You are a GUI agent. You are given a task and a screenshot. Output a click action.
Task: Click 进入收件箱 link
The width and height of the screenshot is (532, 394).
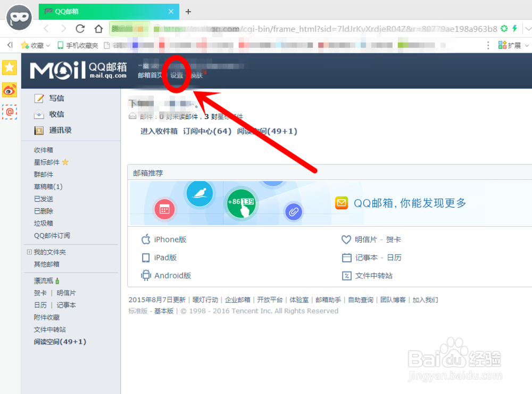click(x=159, y=131)
